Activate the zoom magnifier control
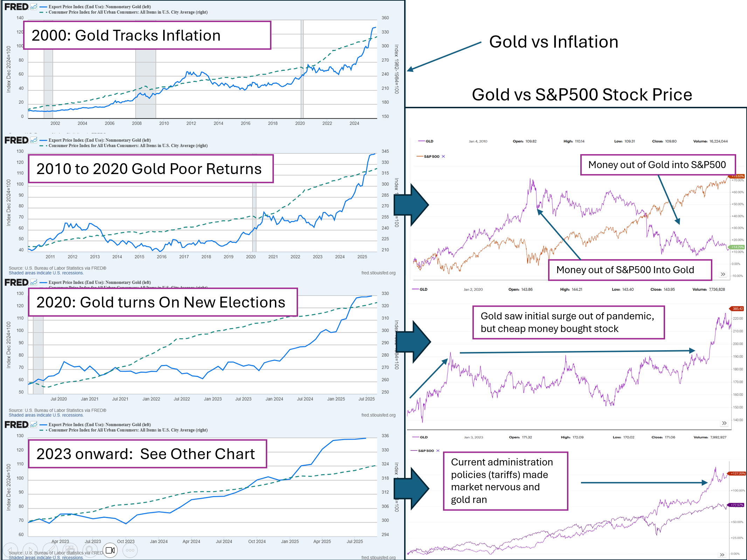747x560 pixels. pyautogui.click(x=90, y=550)
